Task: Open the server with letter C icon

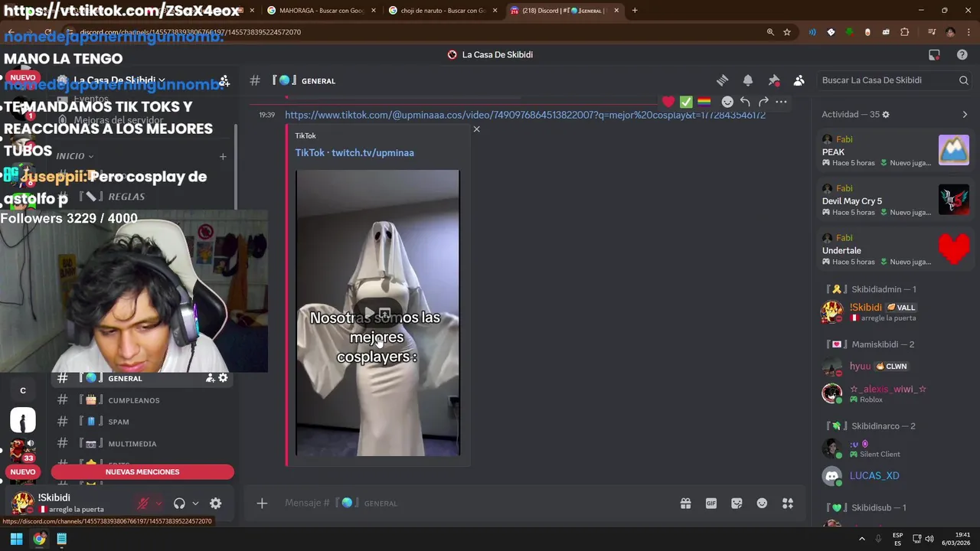Action: coord(23,390)
